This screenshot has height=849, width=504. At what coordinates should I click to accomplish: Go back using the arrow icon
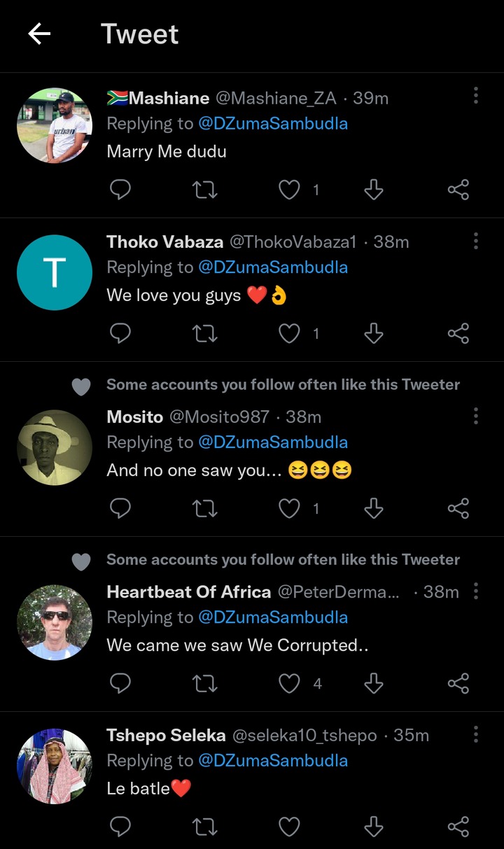pos(39,34)
